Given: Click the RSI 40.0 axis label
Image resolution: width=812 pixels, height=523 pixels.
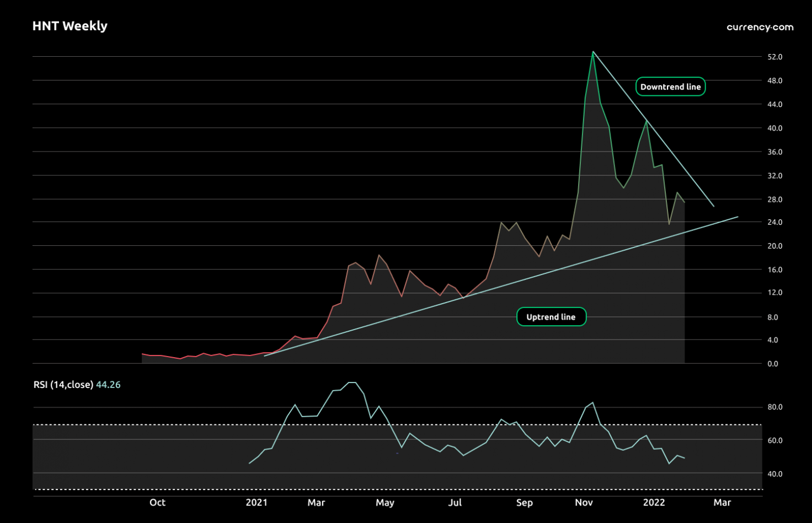Looking at the screenshot, I should (x=774, y=474).
